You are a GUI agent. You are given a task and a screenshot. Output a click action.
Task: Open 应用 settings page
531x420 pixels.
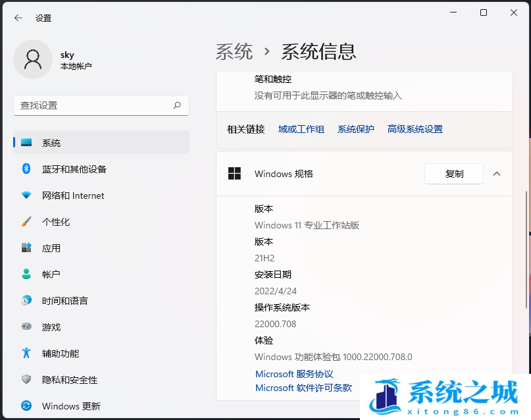(x=101, y=248)
